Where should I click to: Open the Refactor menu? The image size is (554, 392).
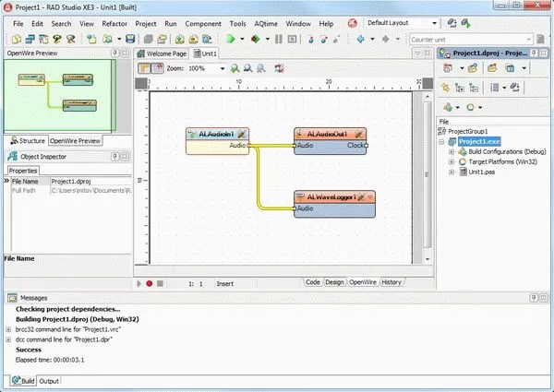coord(114,22)
